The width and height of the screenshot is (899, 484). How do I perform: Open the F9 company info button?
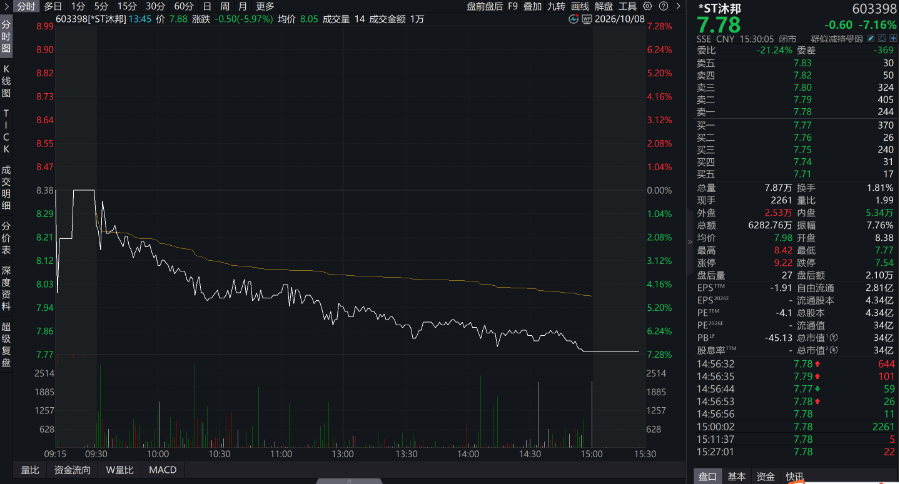point(513,6)
